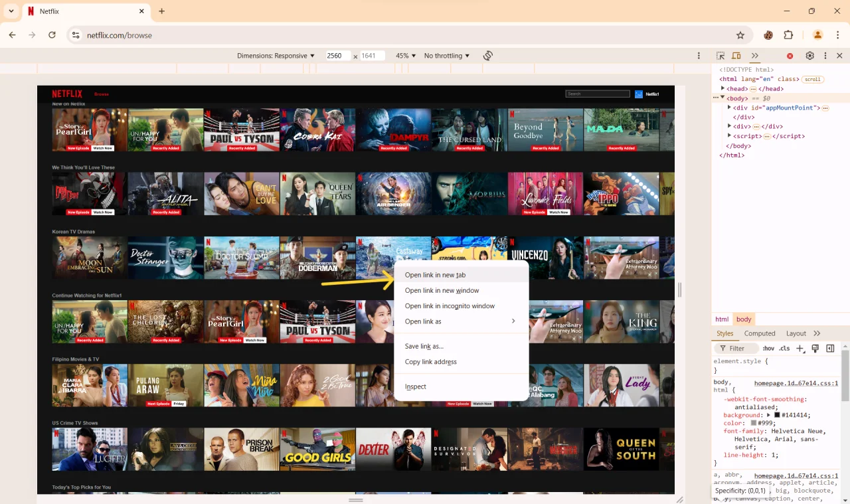
Task: Choose Copy link address
Action: [462, 362]
